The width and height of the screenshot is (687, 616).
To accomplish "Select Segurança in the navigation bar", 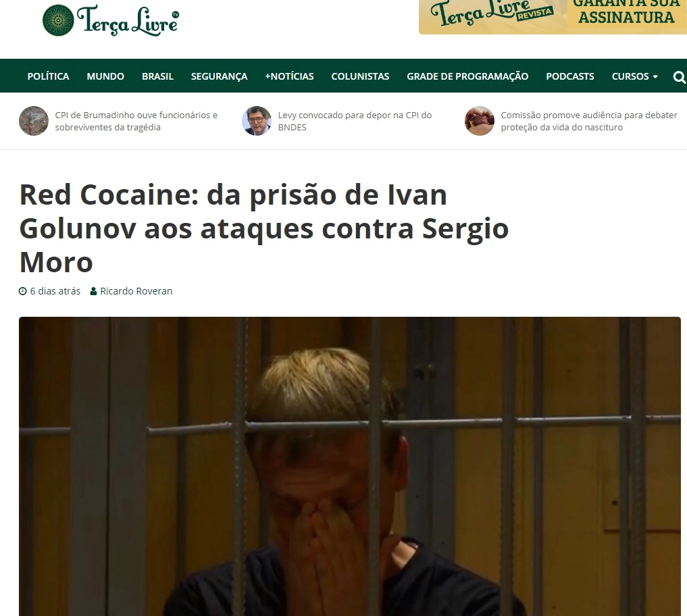I will point(219,76).
